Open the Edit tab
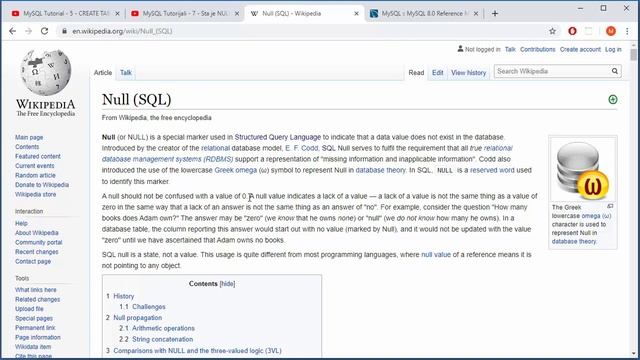Screen dimensions: 640x360 tap(438, 73)
